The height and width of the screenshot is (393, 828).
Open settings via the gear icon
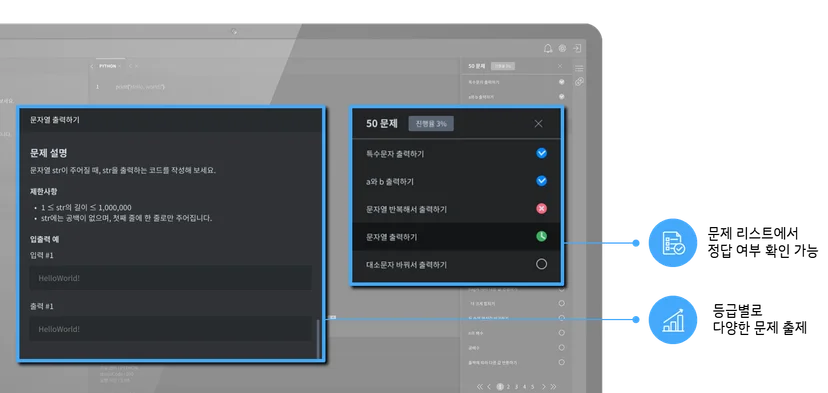562,48
